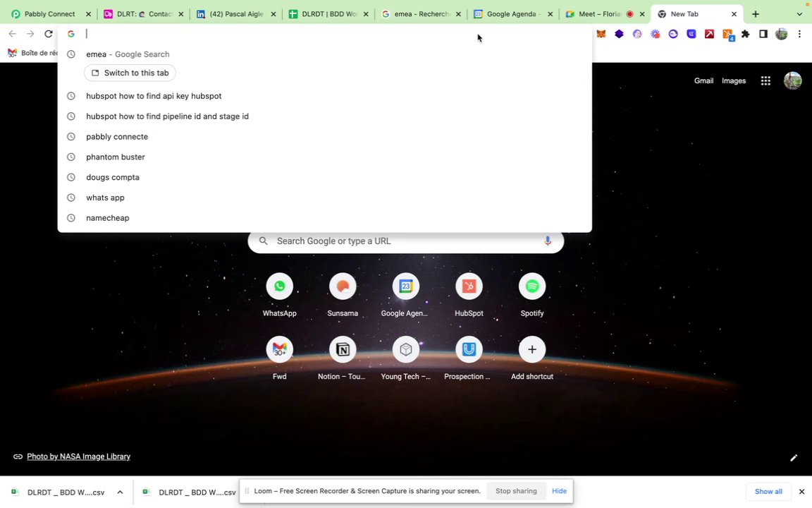Screen dimensions: 812x508
Task: Reload the page with the refresh icon
Action: point(49,34)
